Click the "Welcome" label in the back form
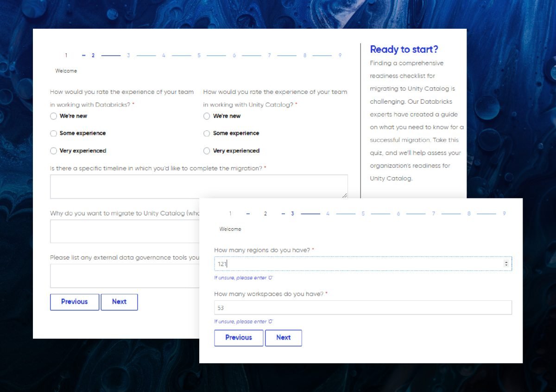Viewport: 556px width, 392px height. (x=66, y=71)
